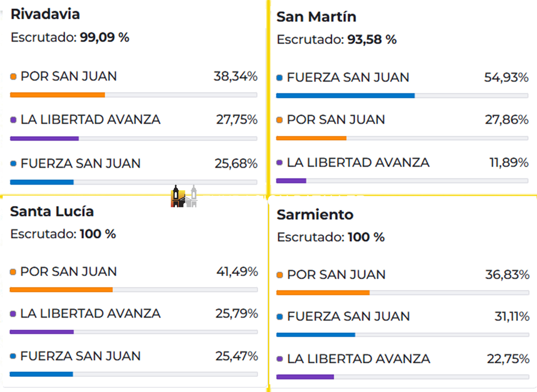Click purple dot beside Rivadavia LA LIBERTAD AVANZA
This screenshot has height=392, width=537.
(13, 120)
